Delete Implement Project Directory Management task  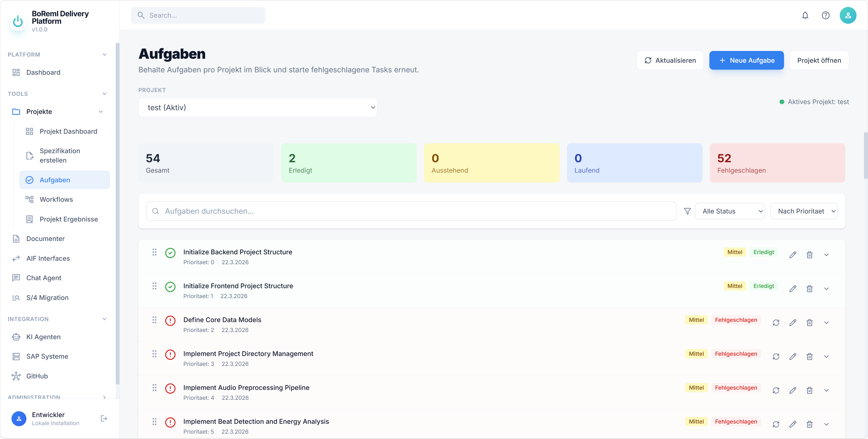click(809, 356)
